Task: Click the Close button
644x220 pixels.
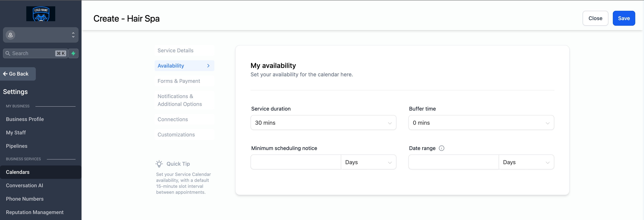Action: pyautogui.click(x=595, y=18)
